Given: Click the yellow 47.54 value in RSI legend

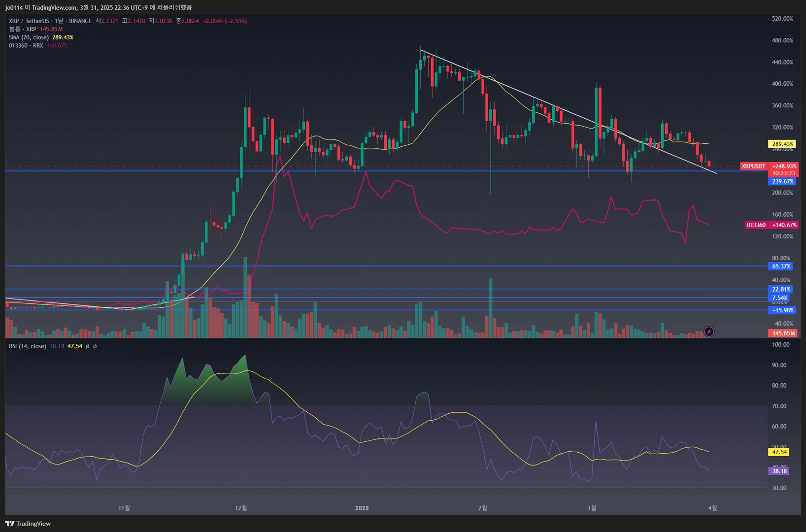Looking at the screenshot, I should pyautogui.click(x=75, y=346).
